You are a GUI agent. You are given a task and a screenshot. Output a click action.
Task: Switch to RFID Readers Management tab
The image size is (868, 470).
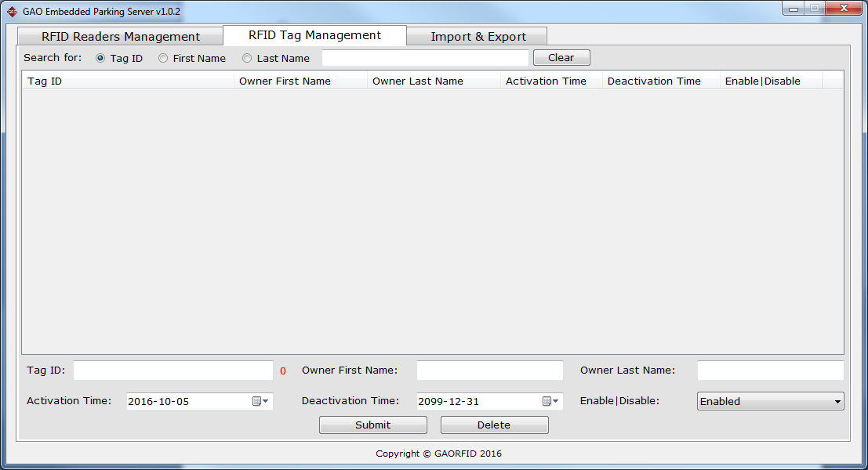pyautogui.click(x=121, y=37)
